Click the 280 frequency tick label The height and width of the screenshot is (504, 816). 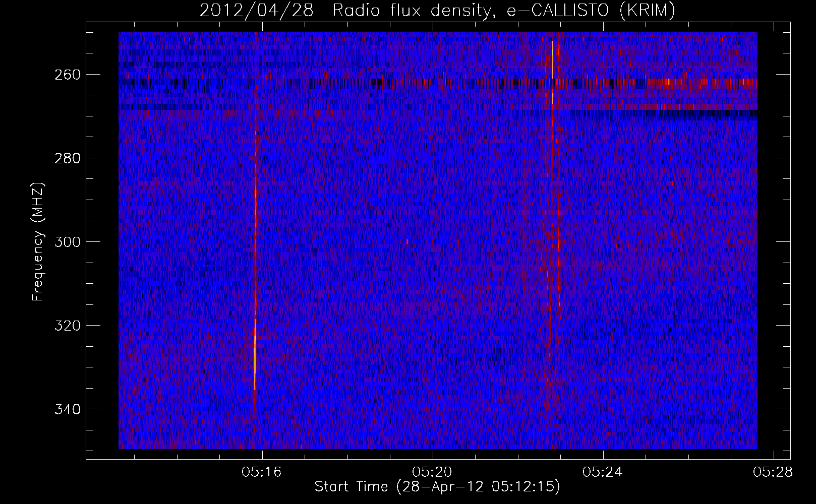click(x=67, y=158)
